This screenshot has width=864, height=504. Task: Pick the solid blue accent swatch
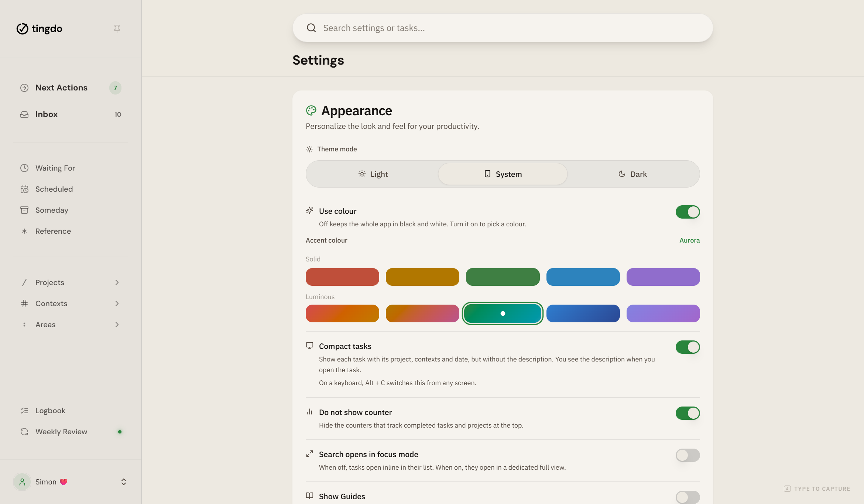(x=583, y=277)
